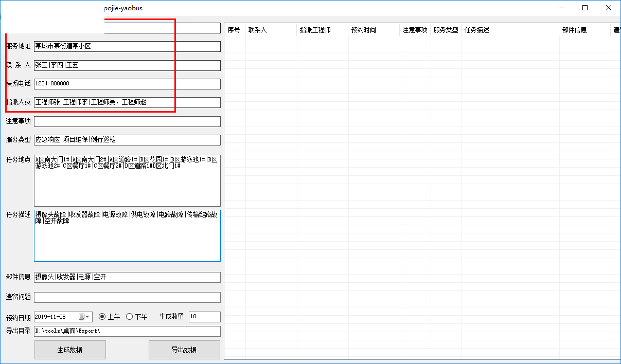This screenshot has width=621, height=364.
Task: Select the 下午 radio button
Action: coord(130,317)
